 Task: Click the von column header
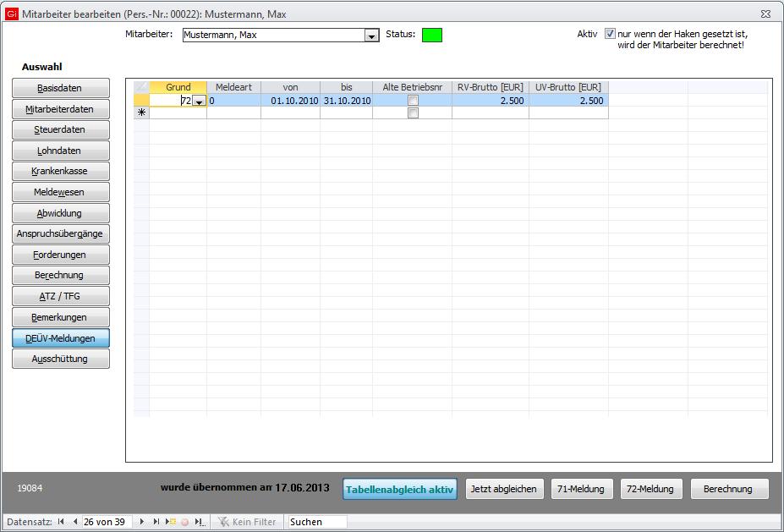(290, 87)
